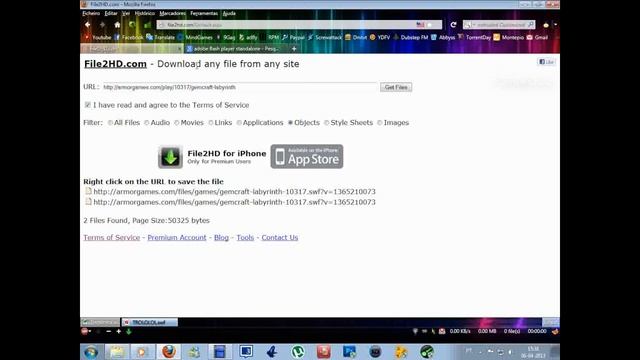Open the Ferramentas menu
Screen dimensions: 640x360
pyautogui.click(x=204, y=13)
